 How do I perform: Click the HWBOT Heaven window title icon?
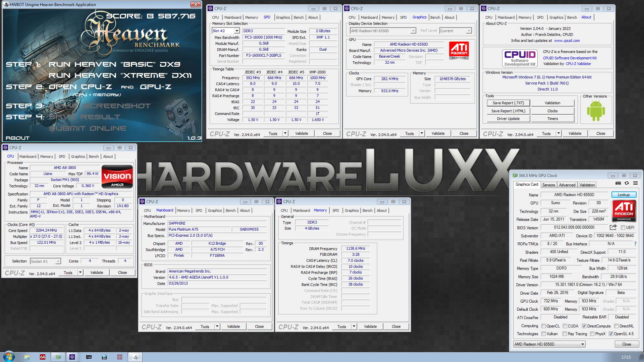tap(6, 4)
